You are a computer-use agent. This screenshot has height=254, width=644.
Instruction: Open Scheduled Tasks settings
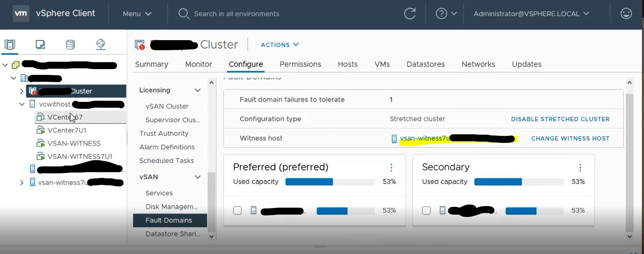point(166,161)
